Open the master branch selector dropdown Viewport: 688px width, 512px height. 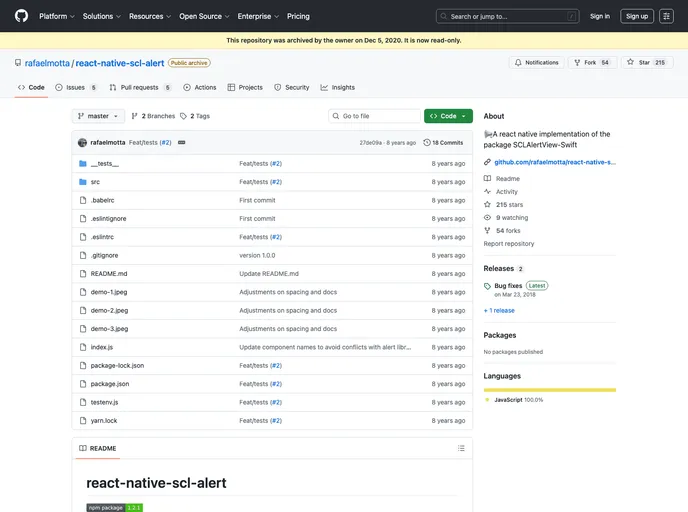point(98,116)
